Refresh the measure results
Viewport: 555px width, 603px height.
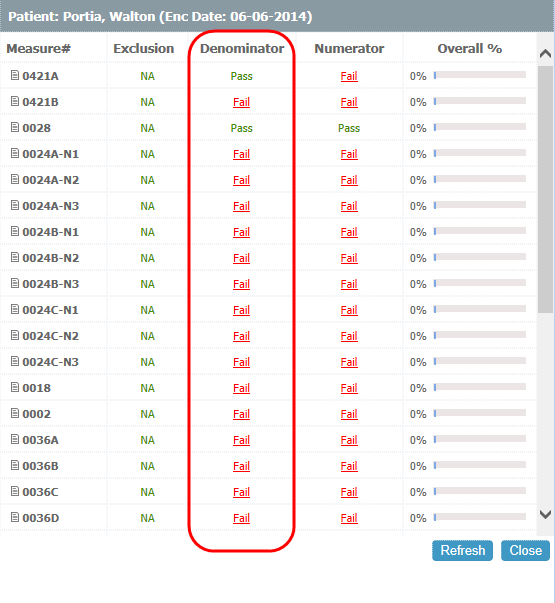[462, 550]
